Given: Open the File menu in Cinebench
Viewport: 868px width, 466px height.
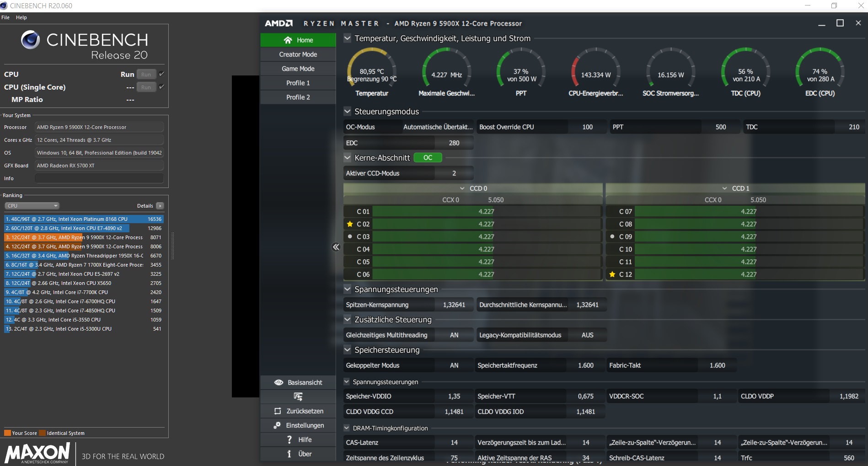Looking at the screenshot, I should tap(5, 17).
